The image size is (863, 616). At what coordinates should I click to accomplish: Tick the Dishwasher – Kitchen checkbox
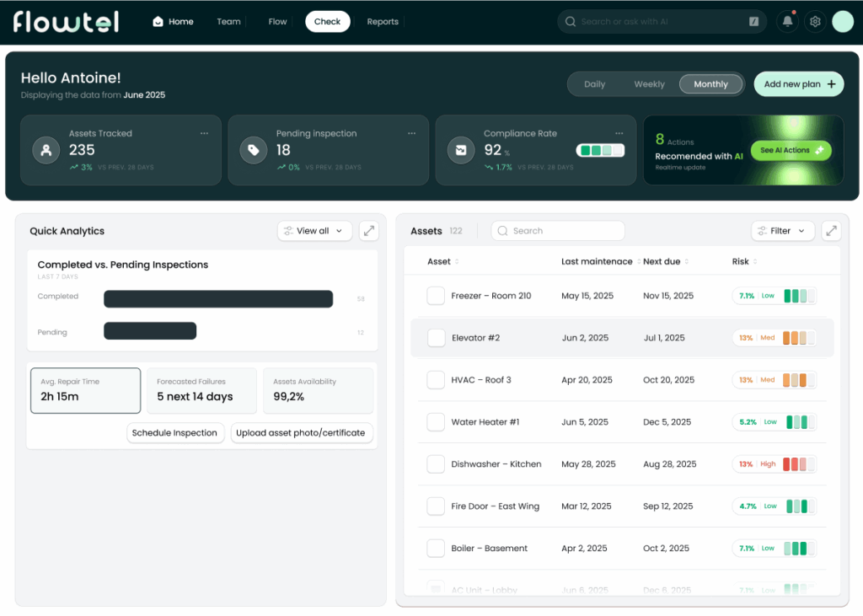click(x=436, y=464)
